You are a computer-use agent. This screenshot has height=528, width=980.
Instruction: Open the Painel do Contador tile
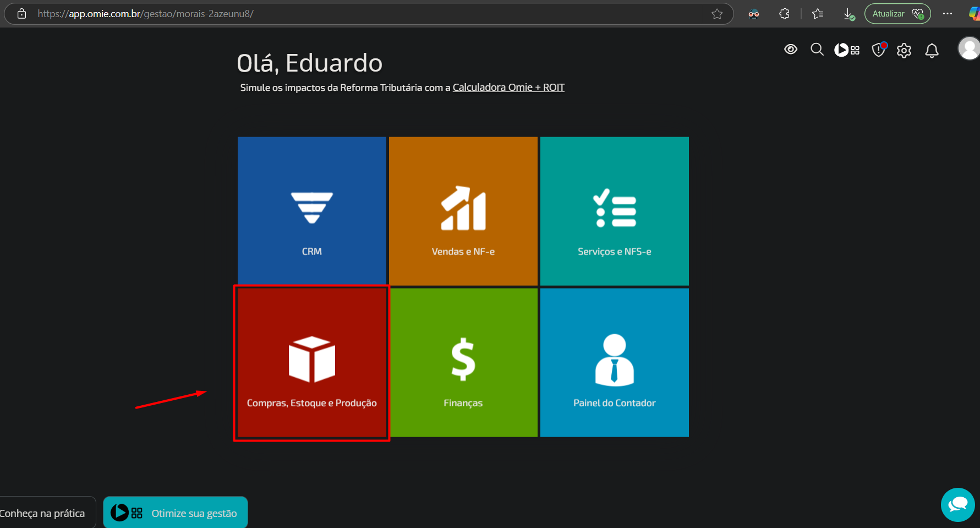pyautogui.click(x=615, y=363)
